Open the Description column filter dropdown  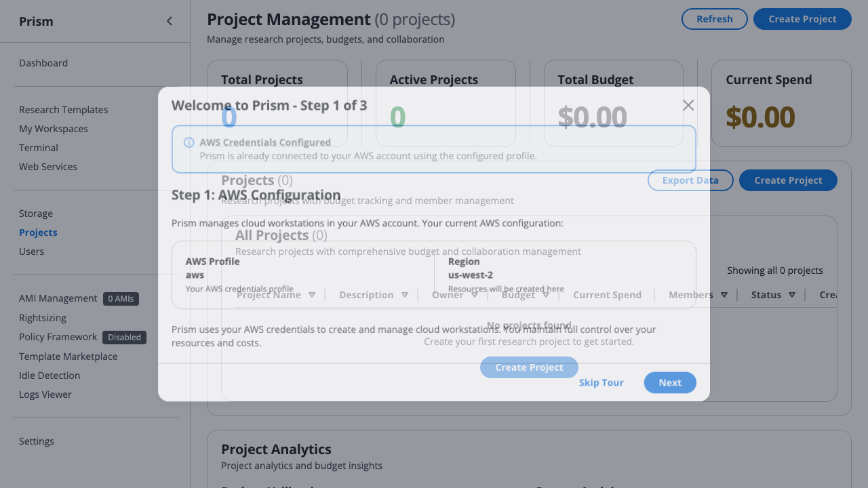[x=405, y=295]
